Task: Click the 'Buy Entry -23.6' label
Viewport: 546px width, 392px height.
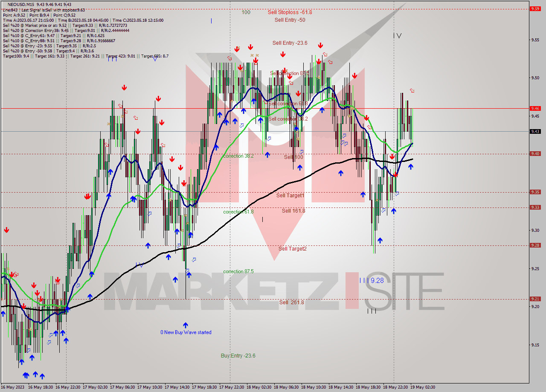Action: tap(238, 355)
